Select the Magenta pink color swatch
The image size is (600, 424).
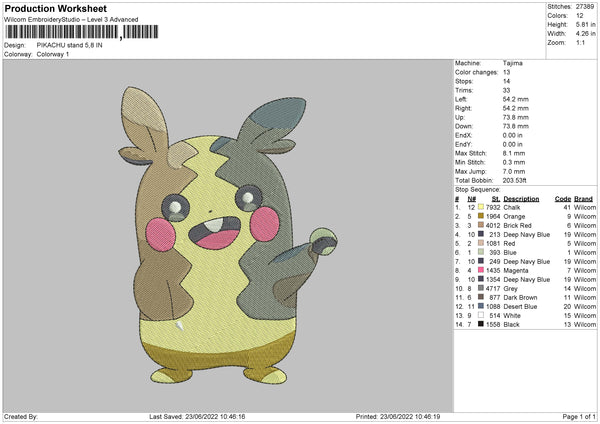(481, 270)
